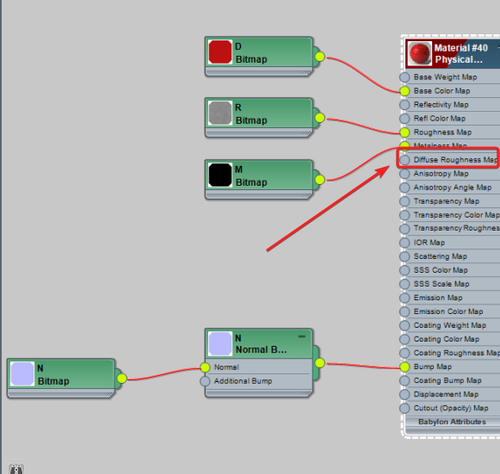
Task: Click the Additional Bump input socket
Action: pyautogui.click(x=205, y=381)
